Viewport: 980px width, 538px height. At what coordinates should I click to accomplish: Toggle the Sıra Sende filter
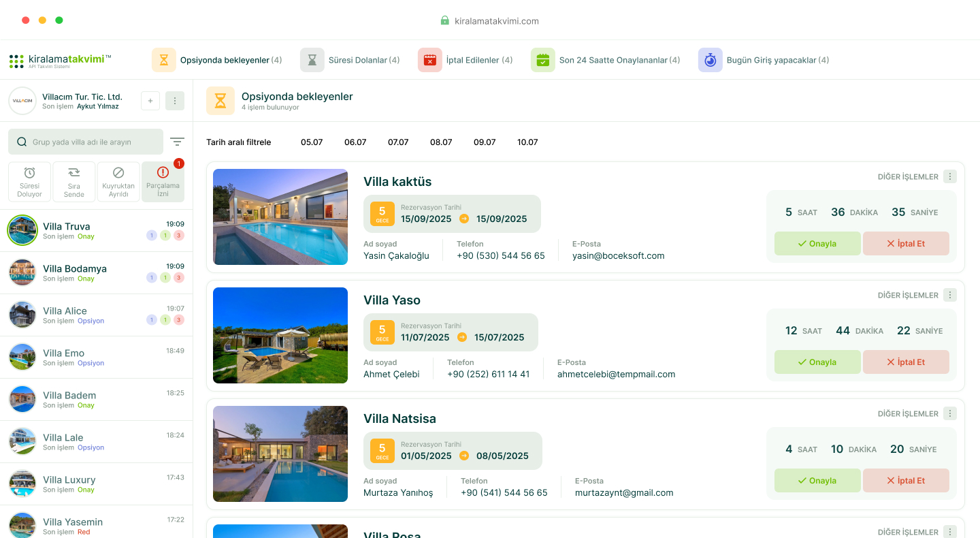[x=74, y=182]
